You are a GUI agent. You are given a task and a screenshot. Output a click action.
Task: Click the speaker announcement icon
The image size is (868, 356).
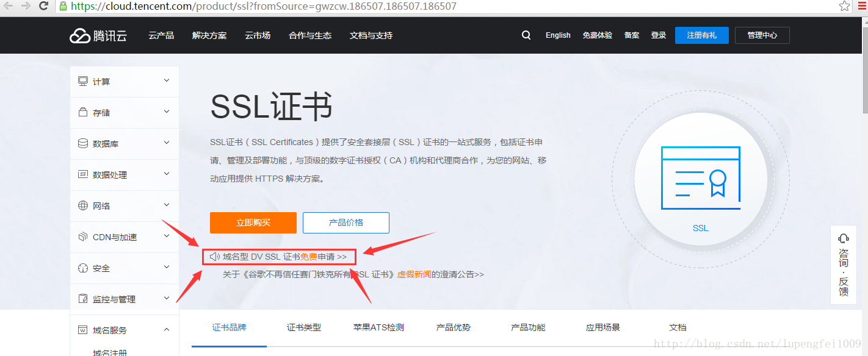(215, 257)
